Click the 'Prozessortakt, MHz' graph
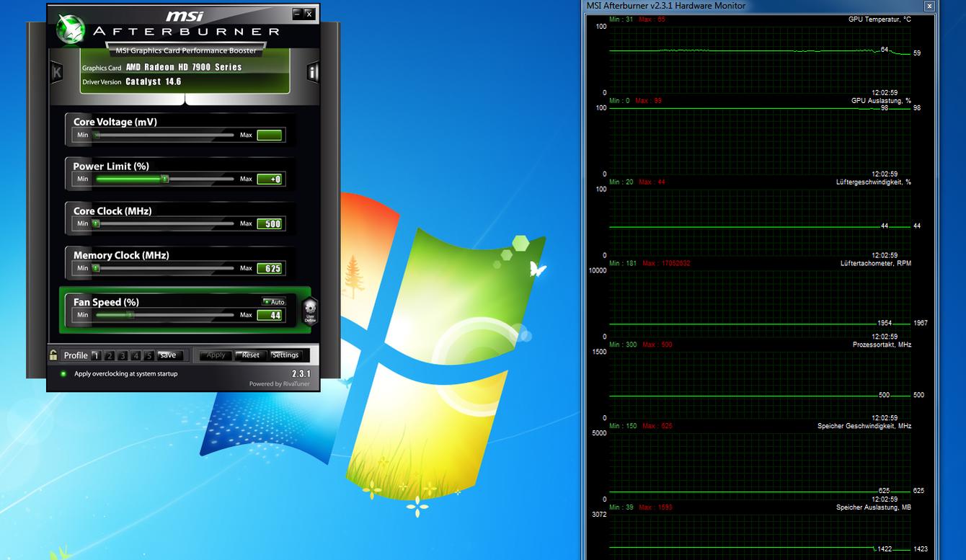This screenshot has height=560, width=966. click(761, 385)
